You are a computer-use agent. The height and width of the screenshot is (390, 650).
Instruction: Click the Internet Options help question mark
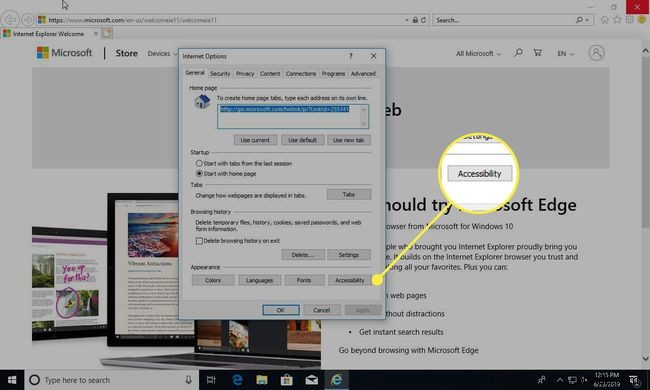click(351, 56)
